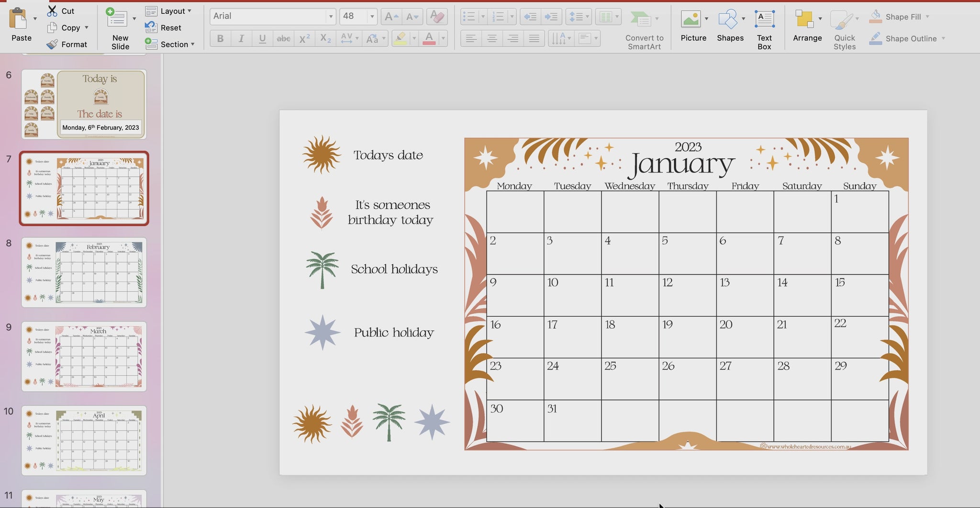Activate the Format painter brush
Image resolution: width=980 pixels, height=508 pixels.
52,45
